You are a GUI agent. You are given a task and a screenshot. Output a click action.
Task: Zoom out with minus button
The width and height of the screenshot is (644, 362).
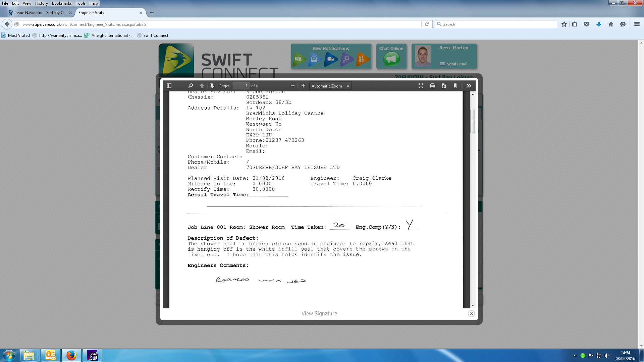[293, 86]
